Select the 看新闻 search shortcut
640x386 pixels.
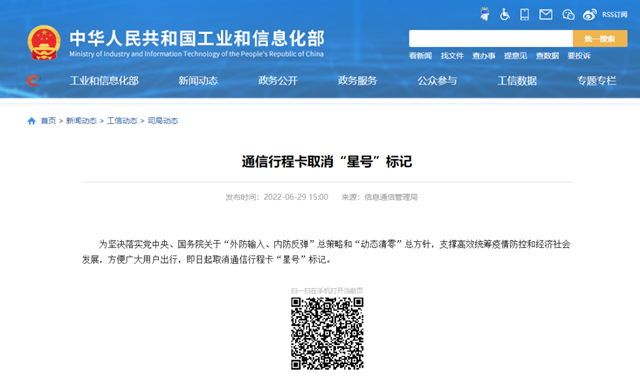(420, 55)
